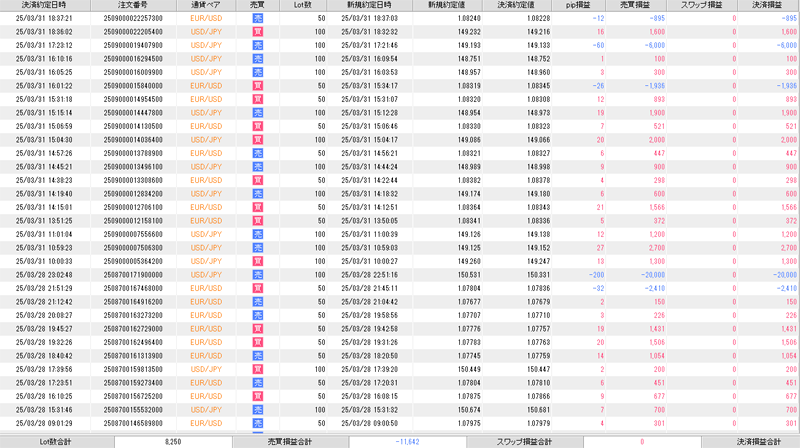800x448 pixels.
Task: Click the 新規約定日時 column header
Action: 369,5
